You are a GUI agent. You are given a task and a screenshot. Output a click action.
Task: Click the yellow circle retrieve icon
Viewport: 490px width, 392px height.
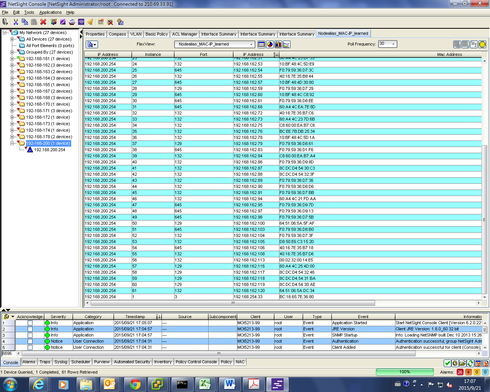click(x=482, y=44)
